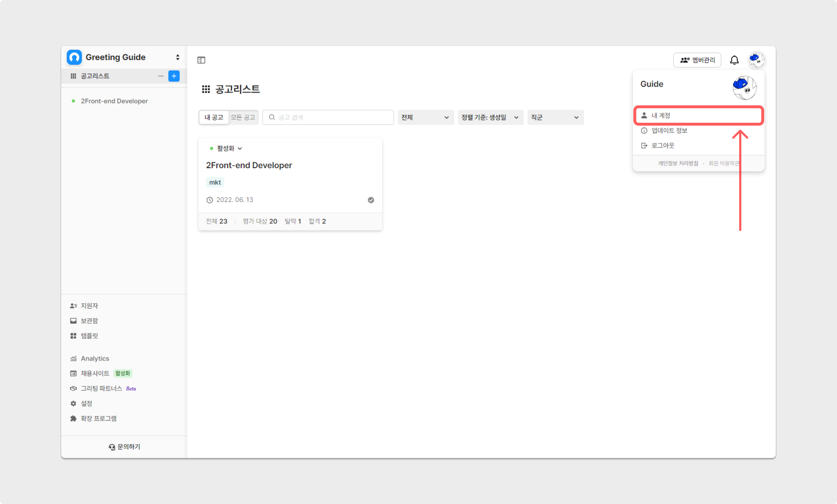This screenshot has width=837, height=504.
Task: Select the 내 공고 toggle
Action: coord(214,117)
